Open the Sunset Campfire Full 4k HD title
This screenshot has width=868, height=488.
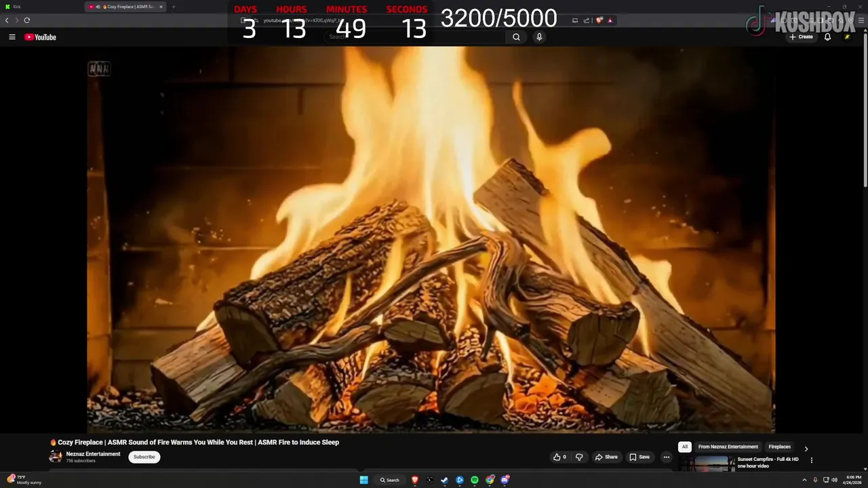point(768,462)
